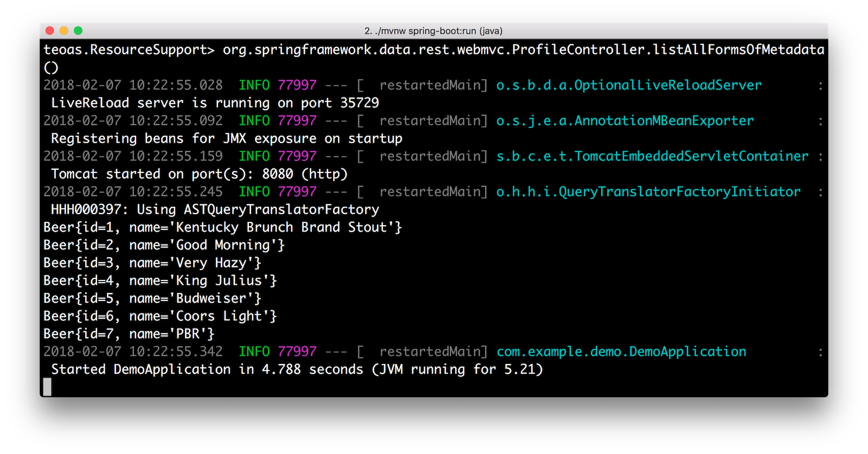Click the terminal cursor block at the prompt
This screenshot has height=454, width=868.
click(x=47, y=387)
